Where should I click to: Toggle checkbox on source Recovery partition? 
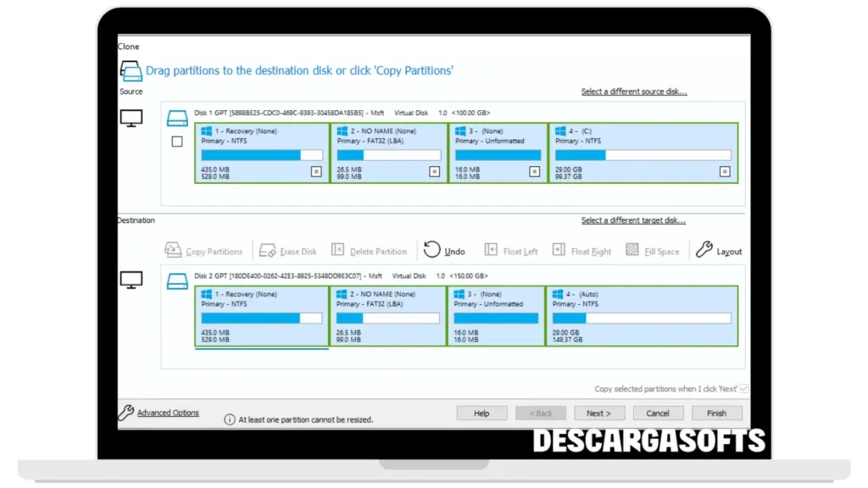pyautogui.click(x=316, y=171)
